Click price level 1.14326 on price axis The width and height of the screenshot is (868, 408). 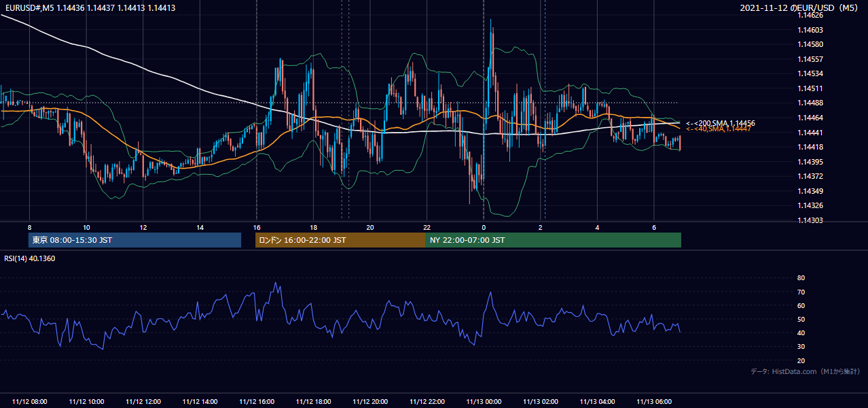tap(810, 205)
